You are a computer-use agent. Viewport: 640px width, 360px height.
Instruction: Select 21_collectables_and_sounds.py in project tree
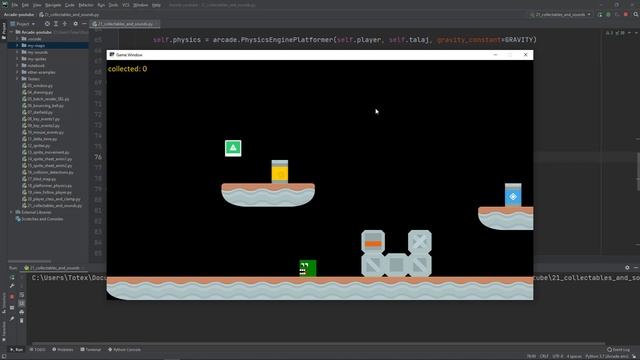[52, 206]
